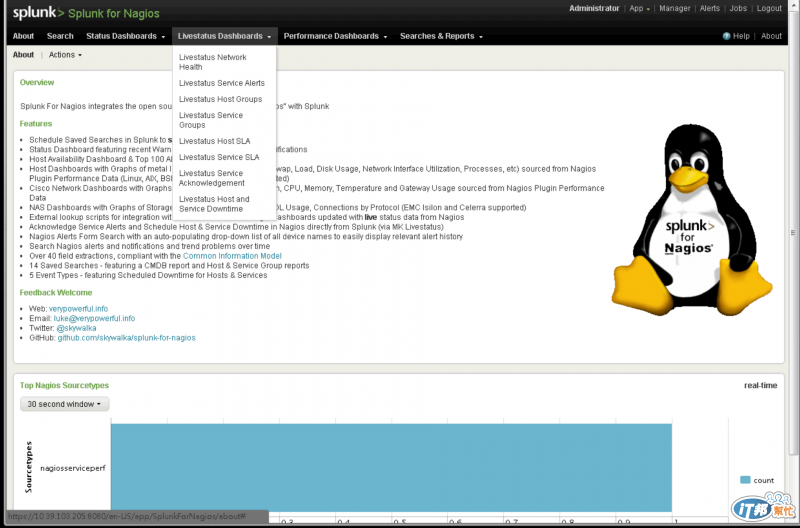This screenshot has width=800, height=528.
Task: Click the count legend label
Action: (763, 481)
